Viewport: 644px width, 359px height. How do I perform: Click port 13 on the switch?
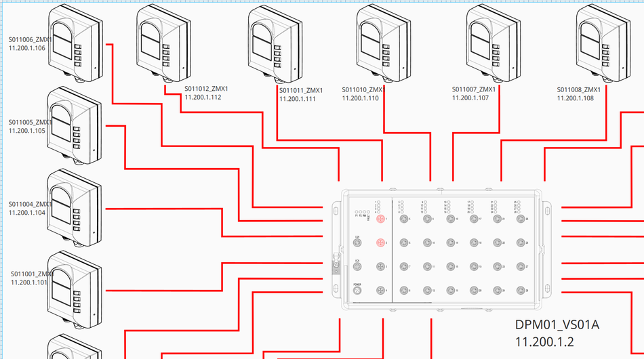pos(451,219)
